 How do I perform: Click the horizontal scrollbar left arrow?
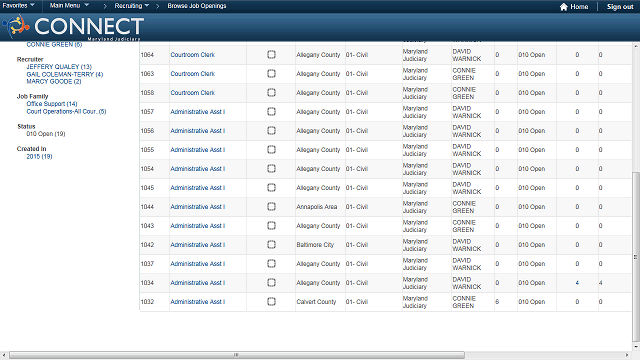4,355
